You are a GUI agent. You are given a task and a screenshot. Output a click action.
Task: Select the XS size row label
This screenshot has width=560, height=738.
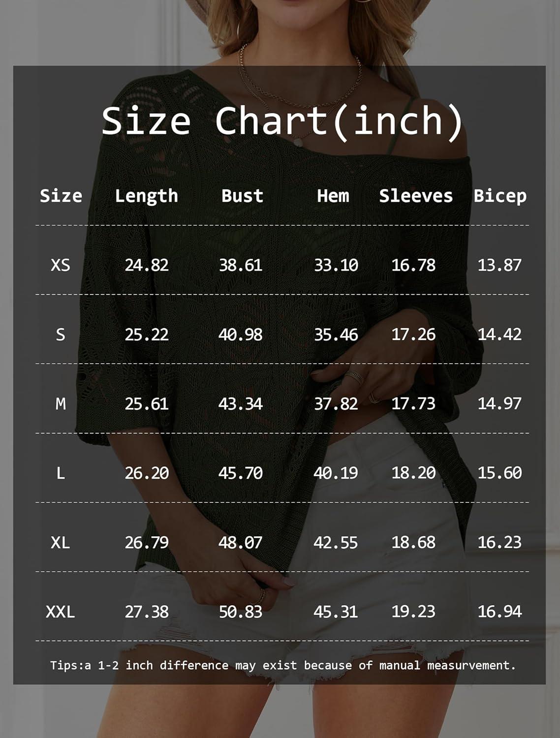(x=61, y=265)
